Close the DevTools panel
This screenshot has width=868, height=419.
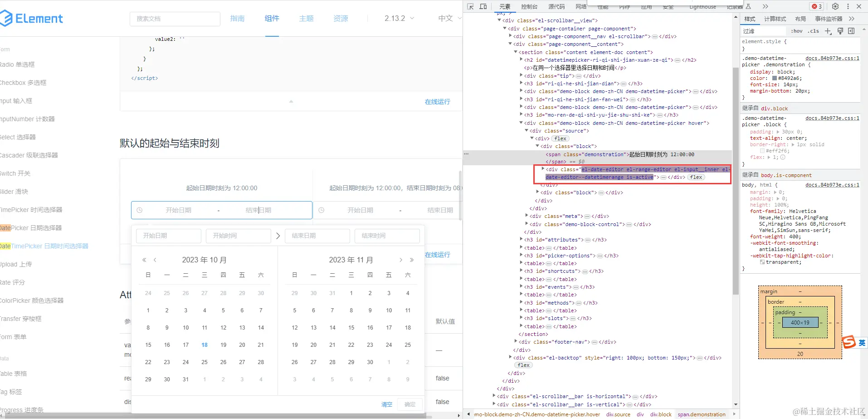(859, 6)
